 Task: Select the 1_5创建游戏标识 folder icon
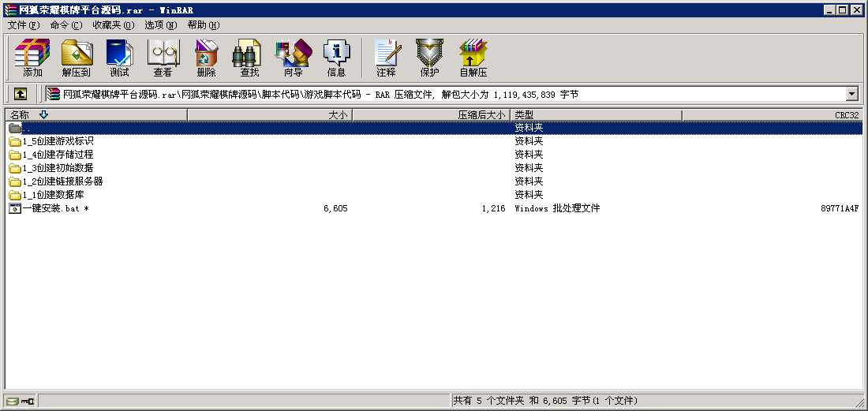point(15,142)
